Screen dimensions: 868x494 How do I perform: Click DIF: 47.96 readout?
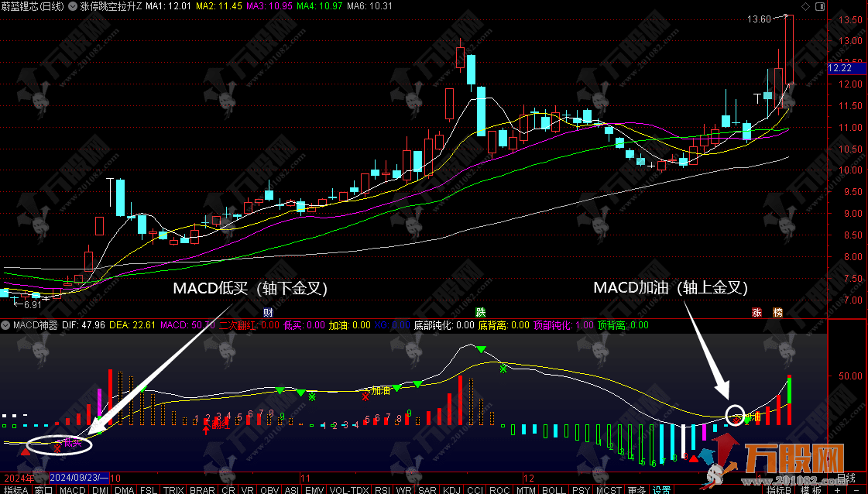84,325
